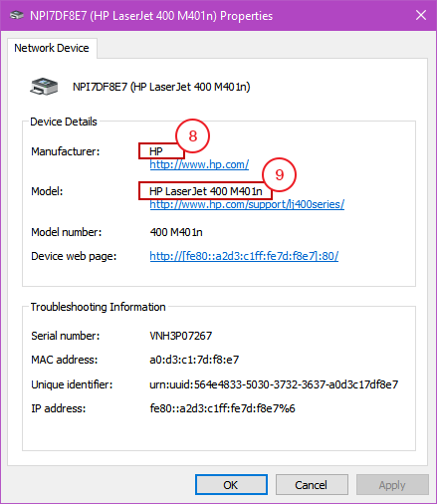Click the OK button

point(231,485)
